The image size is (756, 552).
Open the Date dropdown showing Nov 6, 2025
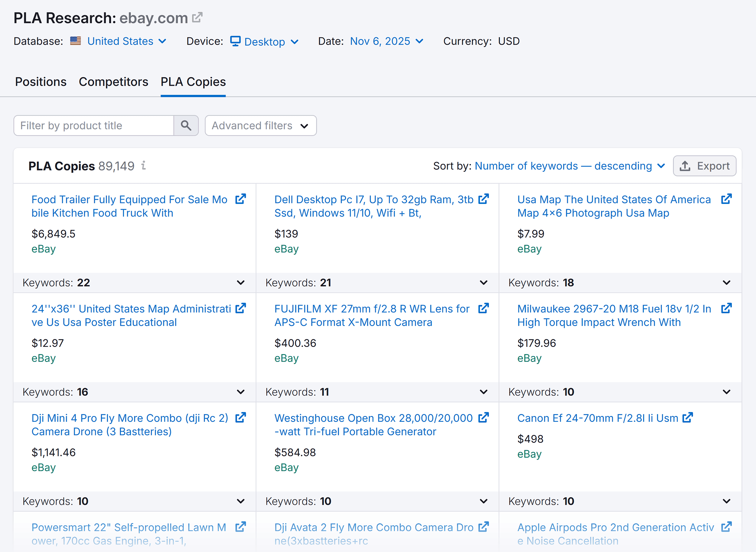click(x=386, y=41)
